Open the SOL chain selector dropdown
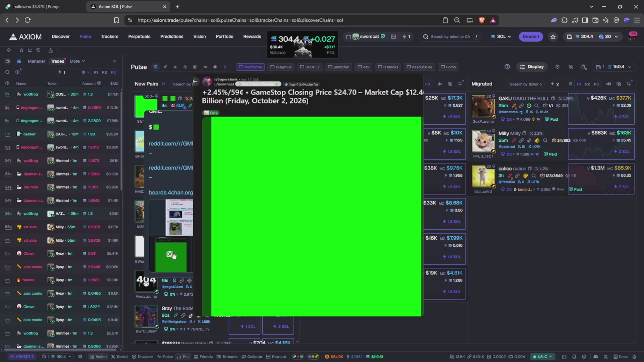The image size is (644, 362). [501, 37]
